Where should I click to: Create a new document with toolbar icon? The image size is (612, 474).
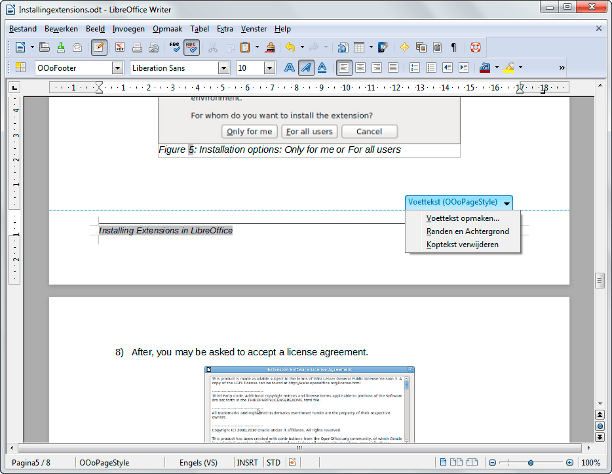pyautogui.click(x=20, y=48)
